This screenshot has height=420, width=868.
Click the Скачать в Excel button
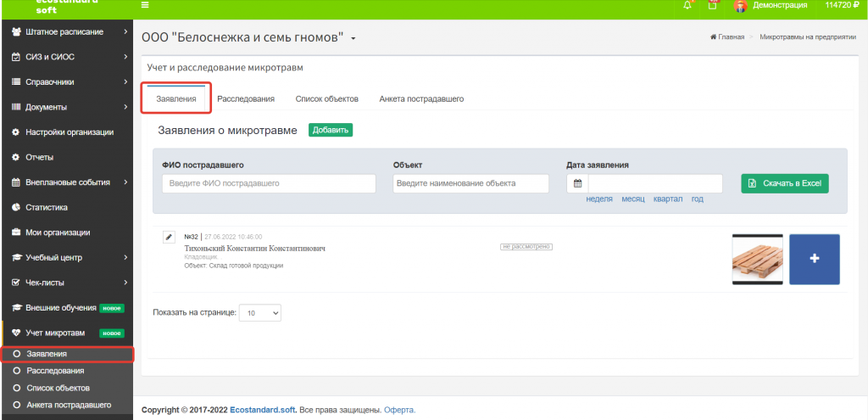(785, 183)
